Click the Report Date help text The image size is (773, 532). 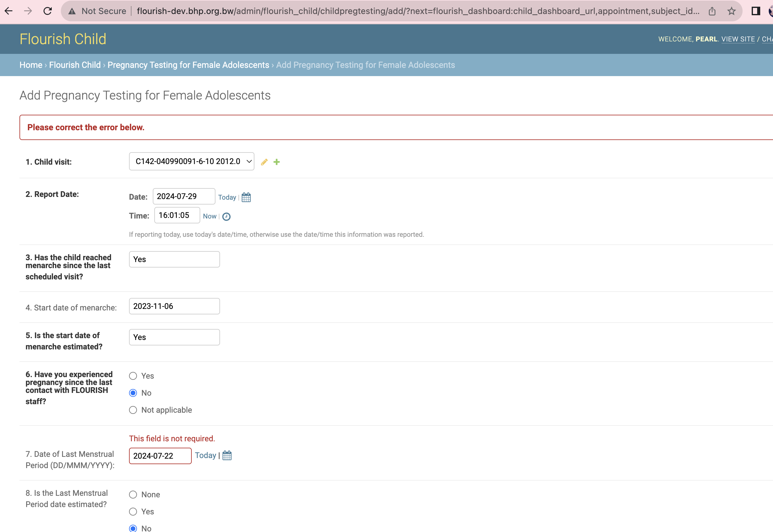coord(276,235)
